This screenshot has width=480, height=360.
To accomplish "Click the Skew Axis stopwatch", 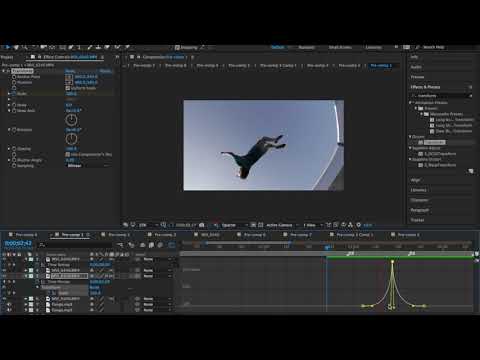I will pyautogui.click(x=14, y=110).
